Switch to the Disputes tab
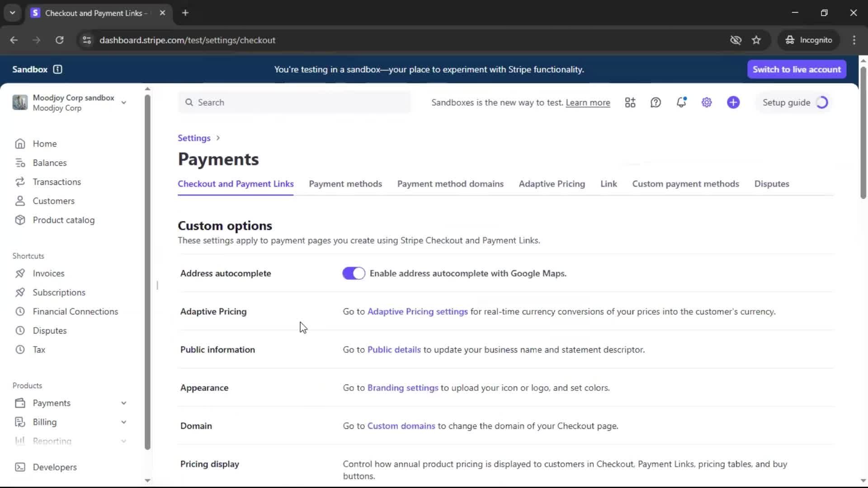 [x=771, y=184]
